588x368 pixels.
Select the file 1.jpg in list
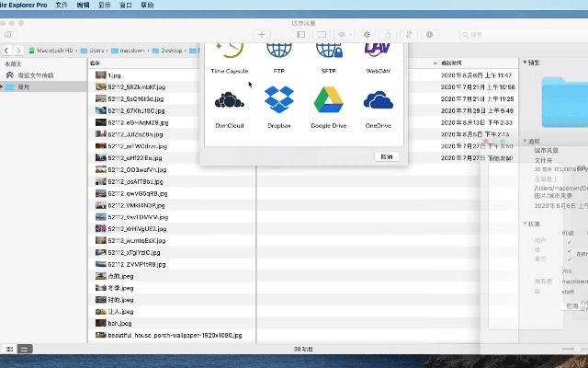(x=114, y=75)
